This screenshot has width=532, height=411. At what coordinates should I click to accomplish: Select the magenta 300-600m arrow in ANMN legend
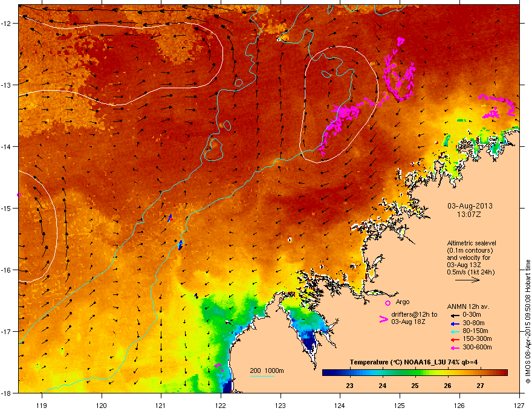pos(455,348)
